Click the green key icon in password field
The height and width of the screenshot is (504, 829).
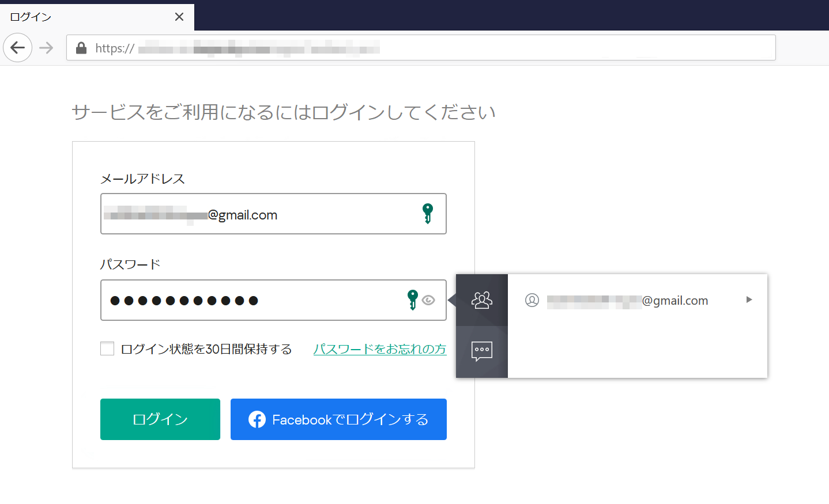(x=412, y=300)
